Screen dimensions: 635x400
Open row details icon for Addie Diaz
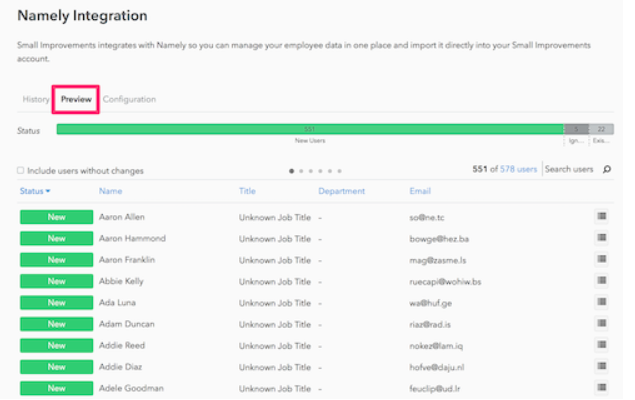pyautogui.click(x=601, y=366)
